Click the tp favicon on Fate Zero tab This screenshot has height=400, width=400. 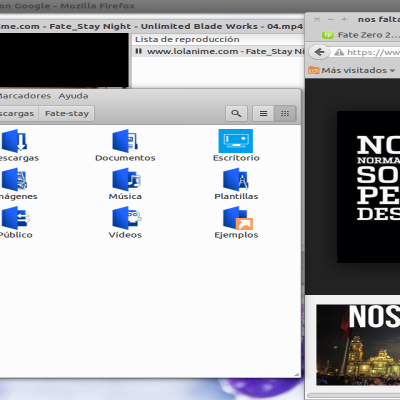coord(328,35)
